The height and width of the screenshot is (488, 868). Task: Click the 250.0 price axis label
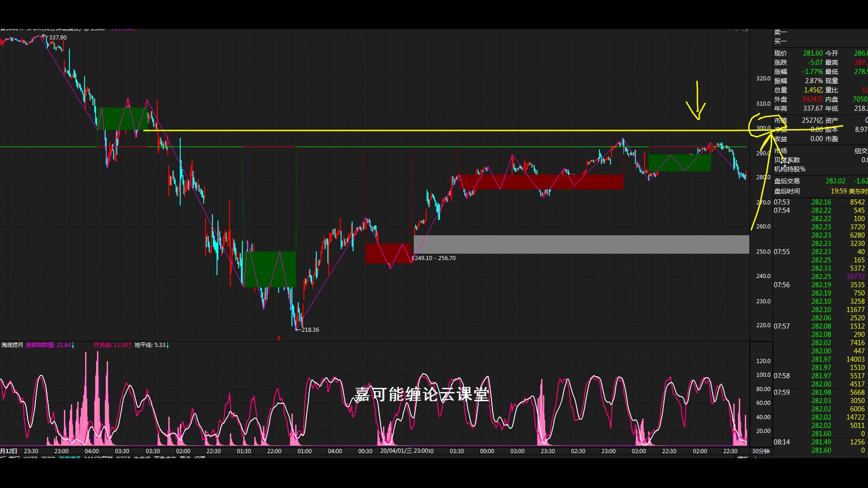763,251
